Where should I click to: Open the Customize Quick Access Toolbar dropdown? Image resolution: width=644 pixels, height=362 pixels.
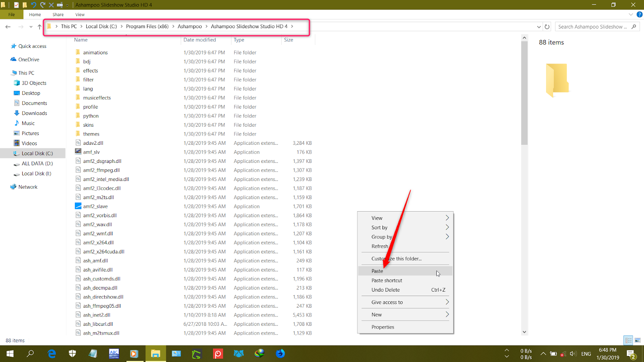pos(67,5)
